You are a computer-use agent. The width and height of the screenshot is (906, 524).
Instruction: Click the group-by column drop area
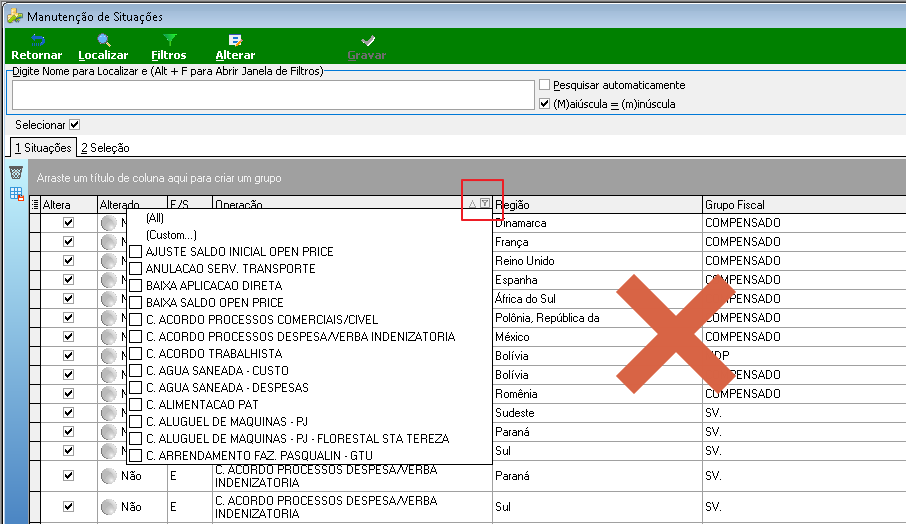click(x=466, y=177)
